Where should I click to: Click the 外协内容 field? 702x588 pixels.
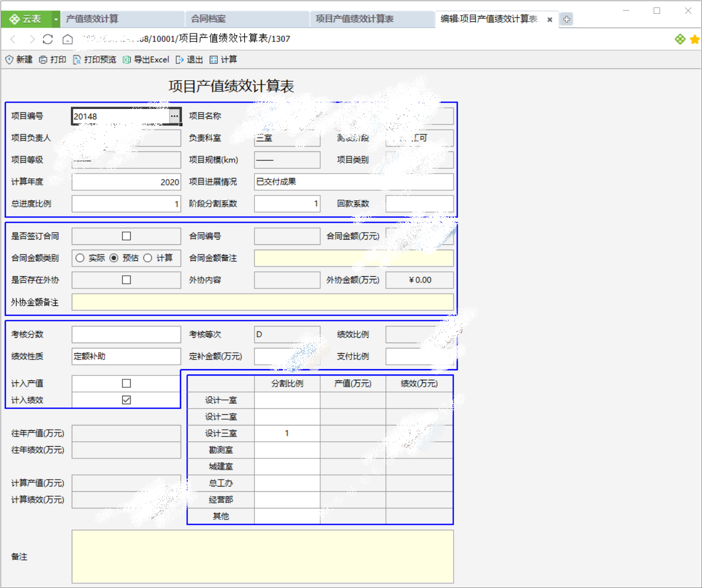pyautogui.click(x=287, y=280)
